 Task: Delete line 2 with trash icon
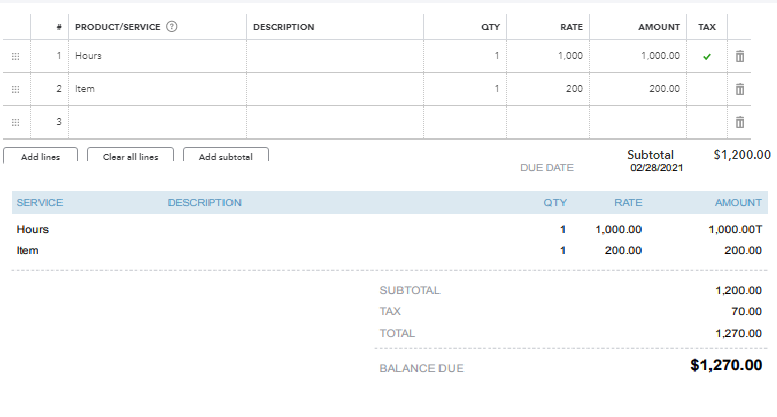740,89
